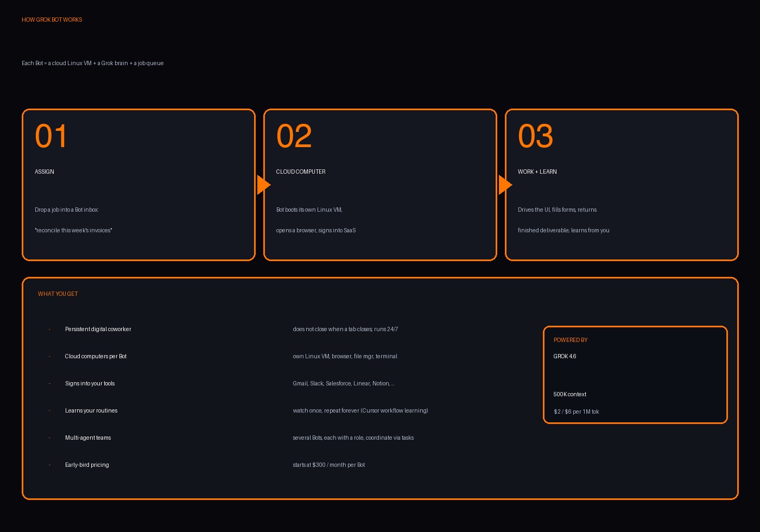
Task: Click the 'reconcile this week's invoices' quote
Action: point(73,230)
